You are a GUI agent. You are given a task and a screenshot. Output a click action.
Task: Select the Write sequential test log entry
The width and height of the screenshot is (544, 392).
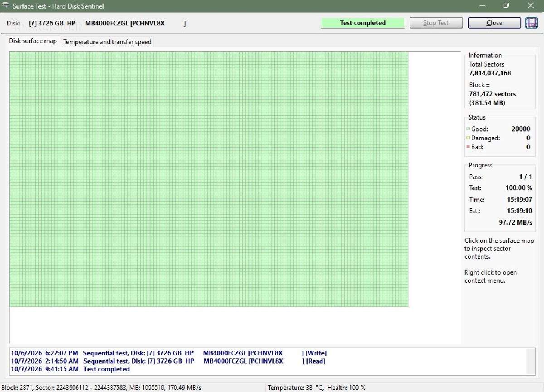(169, 353)
